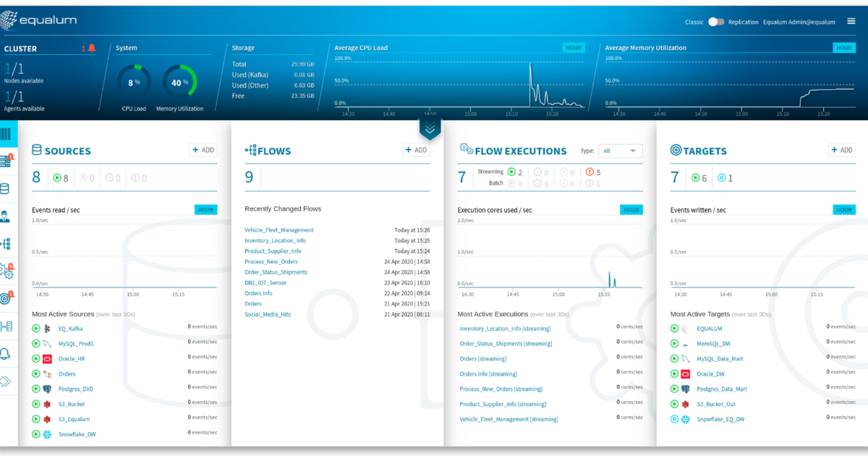Click the paused targets count icon
The image size is (868, 456).
tap(720, 177)
